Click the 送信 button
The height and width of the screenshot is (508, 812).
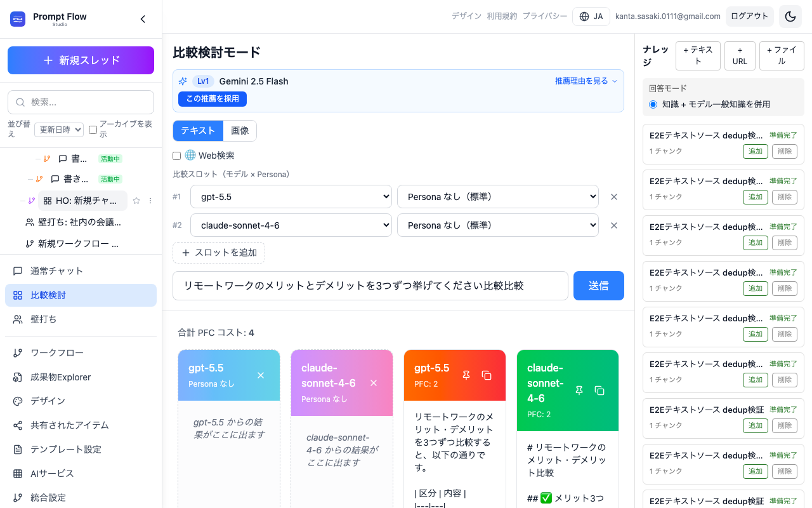(x=599, y=286)
